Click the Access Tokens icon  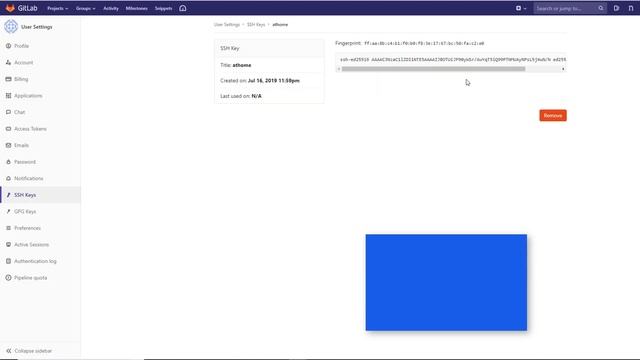pyautogui.click(x=8, y=129)
